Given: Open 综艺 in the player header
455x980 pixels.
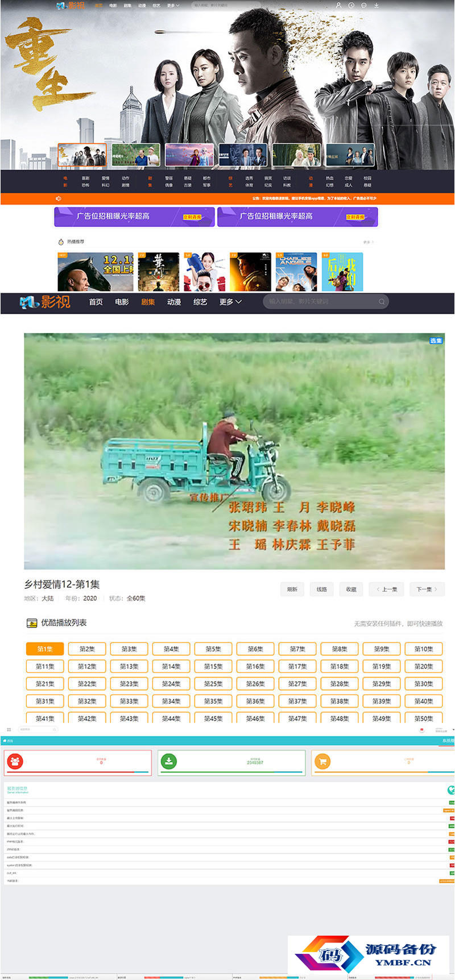Looking at the screenshot, I should point(200,302).
